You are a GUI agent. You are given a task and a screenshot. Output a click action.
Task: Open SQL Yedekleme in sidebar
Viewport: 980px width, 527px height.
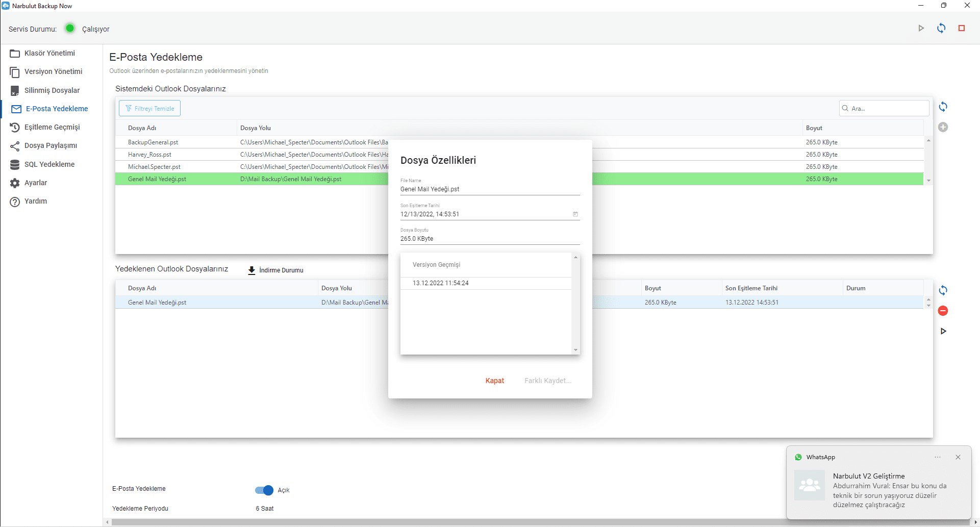(49, 164)
